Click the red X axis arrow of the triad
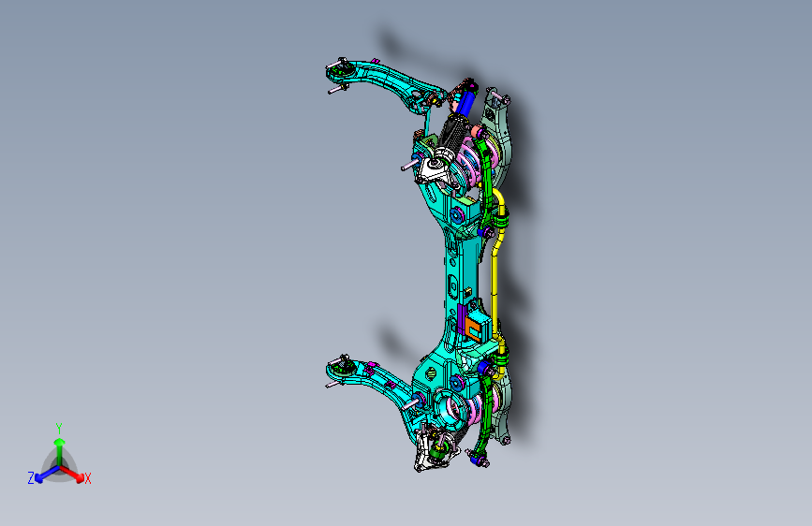The width and height of the screenshot is (812, 526). point(71,474)
